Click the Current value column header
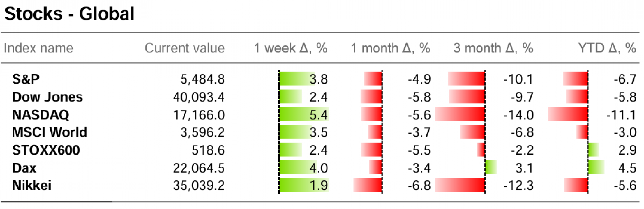The image size is (644, 209). tap(185, 48)
